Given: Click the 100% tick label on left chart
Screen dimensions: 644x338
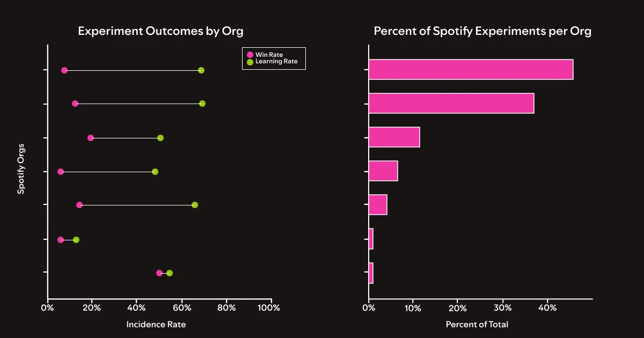Looking at the screenshot, I should (269, 308).
